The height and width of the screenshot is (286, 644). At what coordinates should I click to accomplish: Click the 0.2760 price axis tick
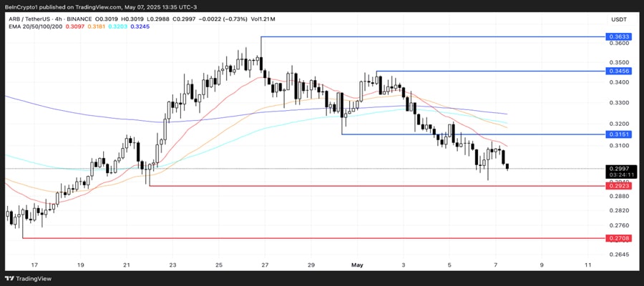[x=619, y=225]
